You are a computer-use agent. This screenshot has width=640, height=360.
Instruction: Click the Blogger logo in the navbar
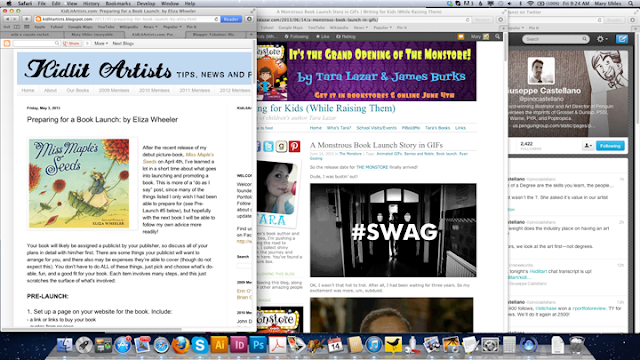tap(7, 43)
